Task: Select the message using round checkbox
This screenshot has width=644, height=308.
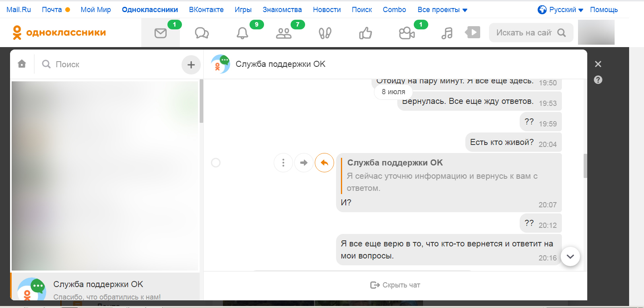Action: (216, 163)
